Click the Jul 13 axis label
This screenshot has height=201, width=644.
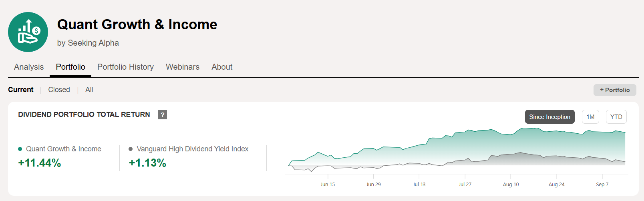click(x=419, y=185)
